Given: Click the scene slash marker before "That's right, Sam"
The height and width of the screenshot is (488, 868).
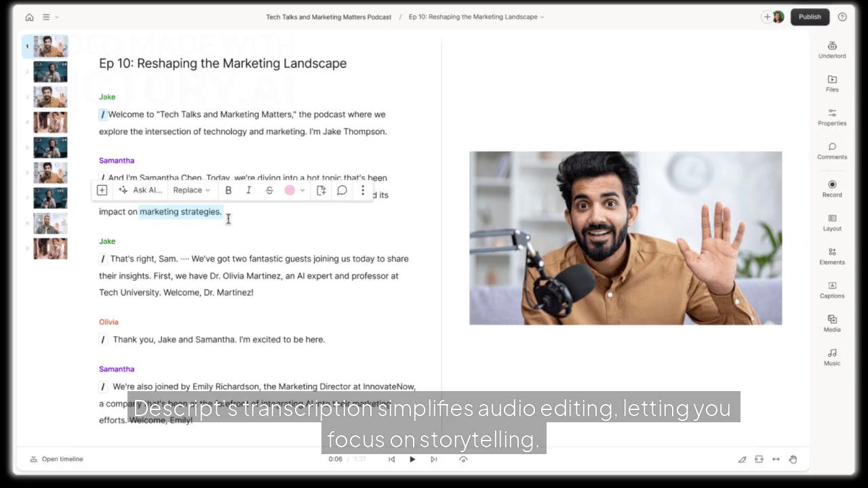Looking at the screenshot, I should [x=103, y=259].
